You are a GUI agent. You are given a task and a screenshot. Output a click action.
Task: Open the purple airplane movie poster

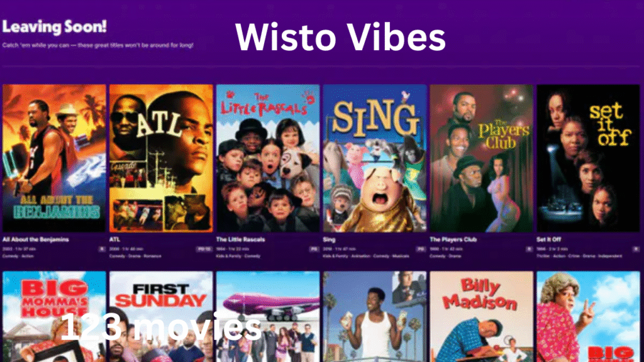coord(268,317)
